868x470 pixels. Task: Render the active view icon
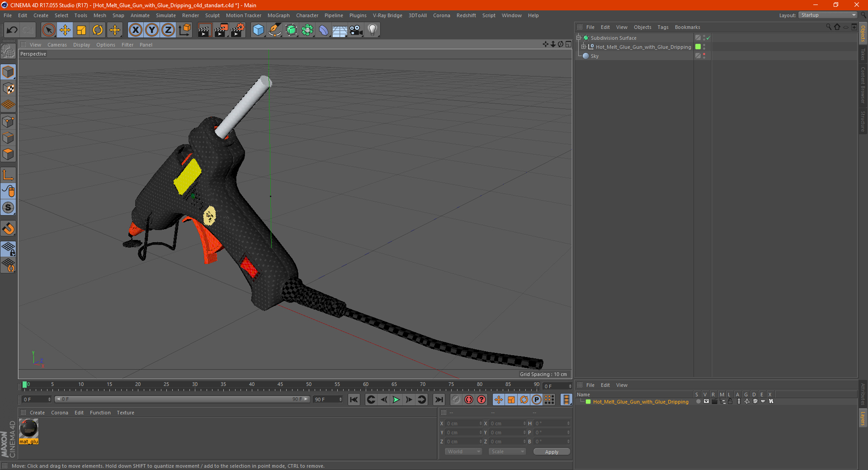[x=204, y=30]
